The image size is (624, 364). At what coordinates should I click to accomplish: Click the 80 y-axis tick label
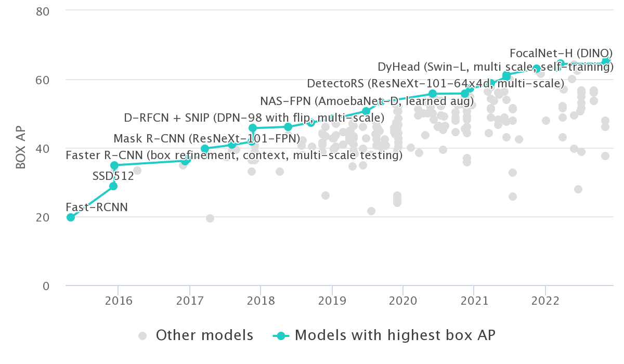tap(42, 10)
